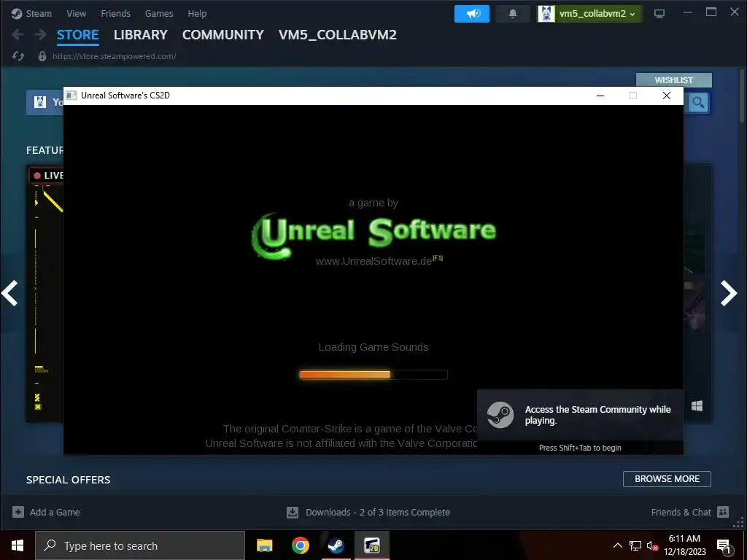Click the Windows platform icon on featured card
Screen dimensions: 747x560
pyautogui.click(x=697, y=405)
